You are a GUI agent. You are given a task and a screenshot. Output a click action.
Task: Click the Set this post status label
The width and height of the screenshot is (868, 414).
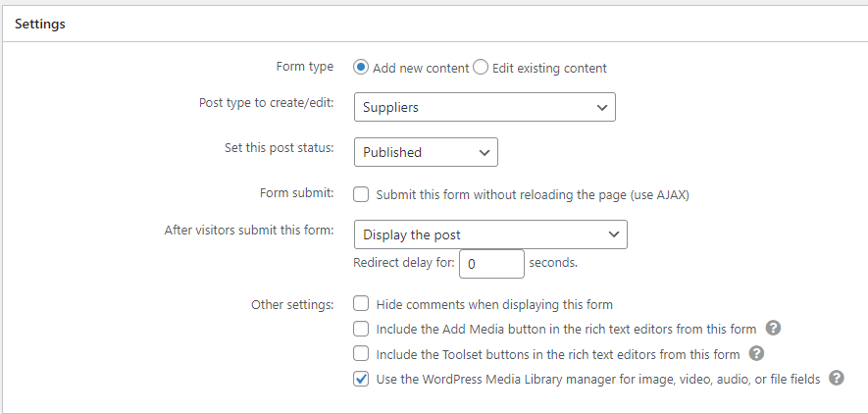coord(279,148)
